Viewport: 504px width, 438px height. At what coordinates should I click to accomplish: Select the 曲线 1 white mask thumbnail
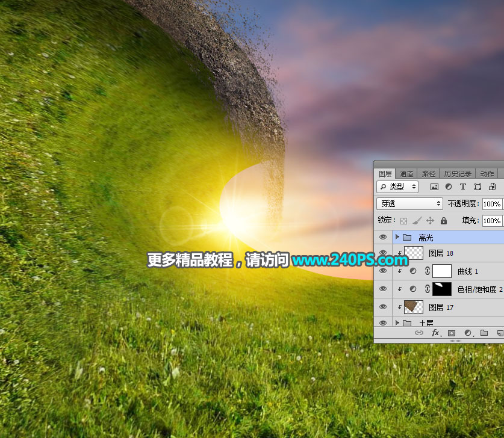[x=442, y=271]
